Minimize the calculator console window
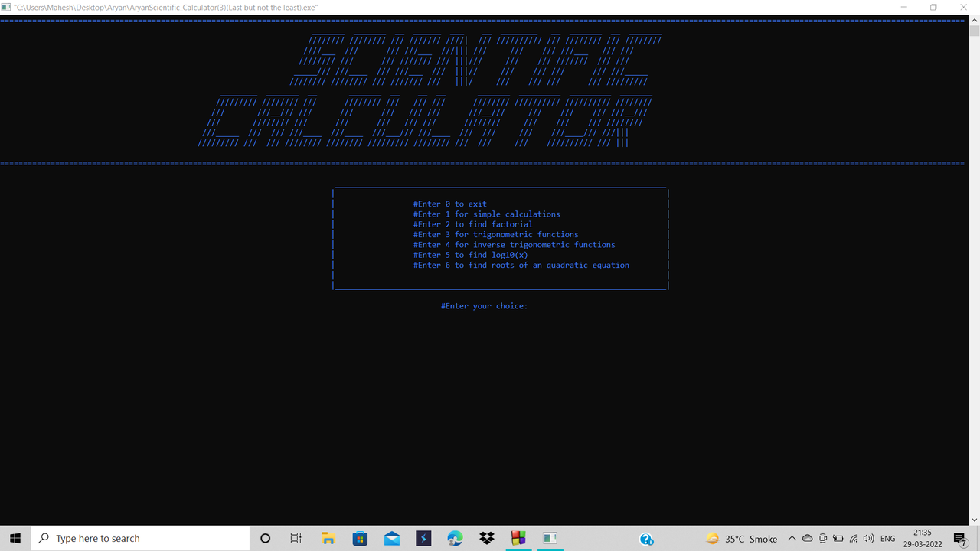This screenshot has width=980, height=551. coord(903,7)
